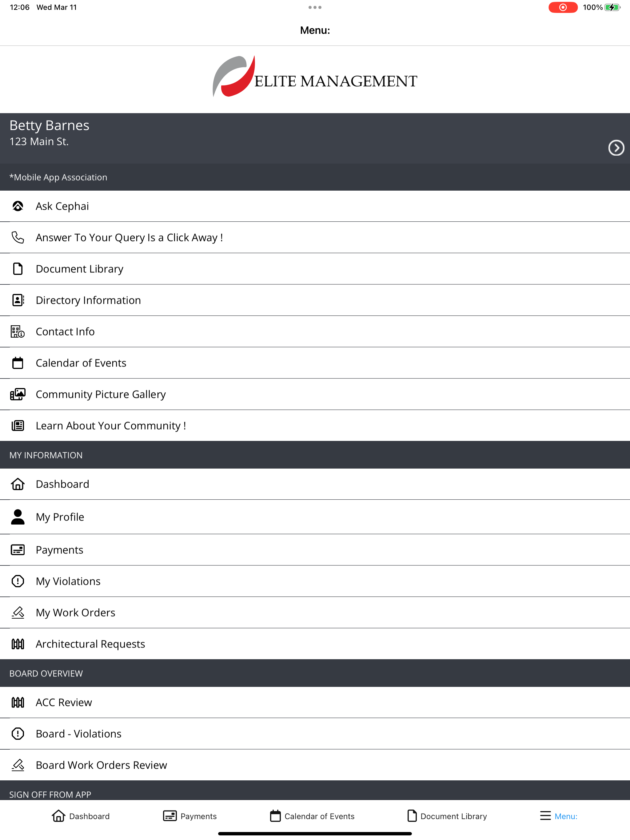This screenshot has width=630, height=840.
Task: Tap the Directory Information contact card icon
Action: 18,300
